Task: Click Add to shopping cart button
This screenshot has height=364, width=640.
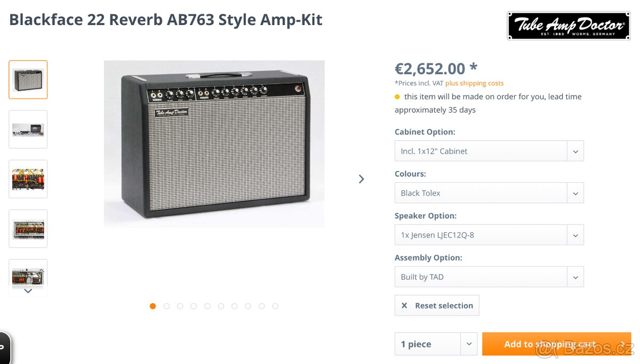Action: 556,344
